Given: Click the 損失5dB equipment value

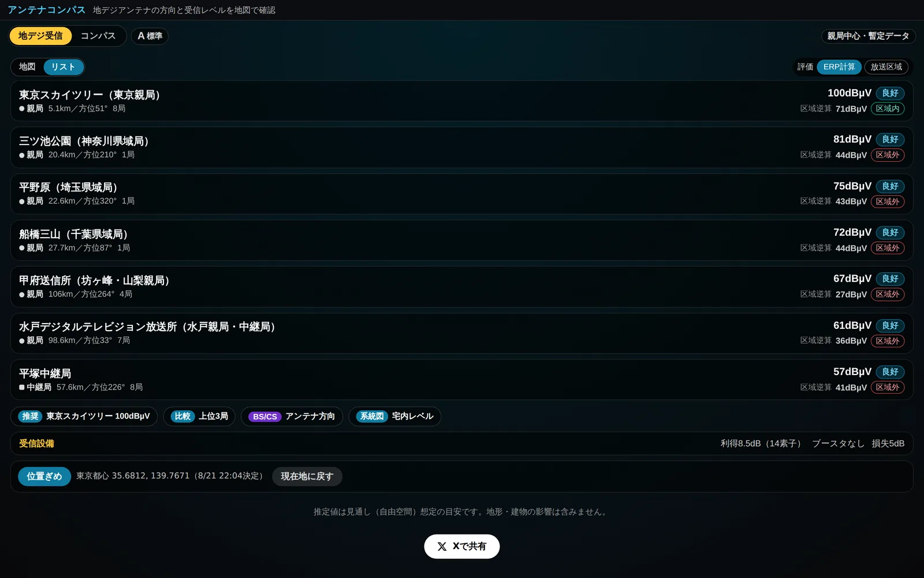Looking at the screenshot, I should pos(888,443).
